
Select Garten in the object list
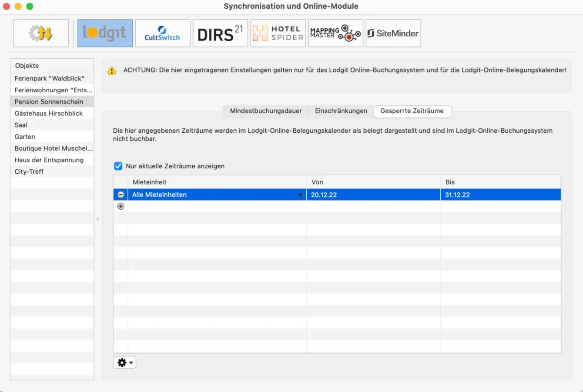pos(52,137)
